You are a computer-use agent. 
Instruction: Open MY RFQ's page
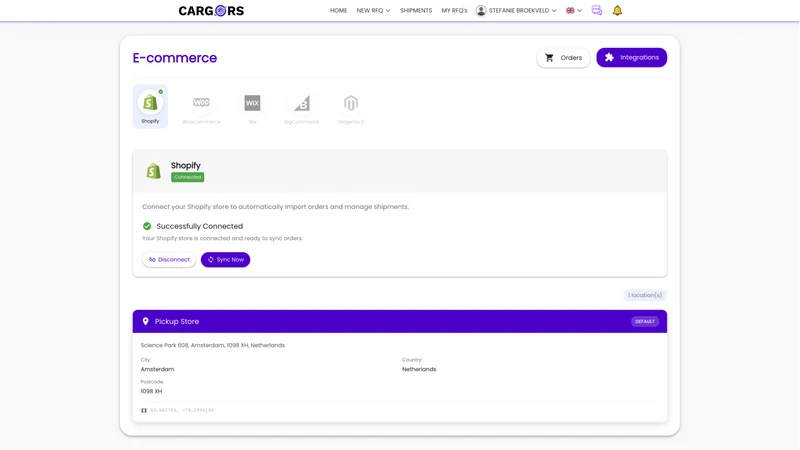click(454, 10)
